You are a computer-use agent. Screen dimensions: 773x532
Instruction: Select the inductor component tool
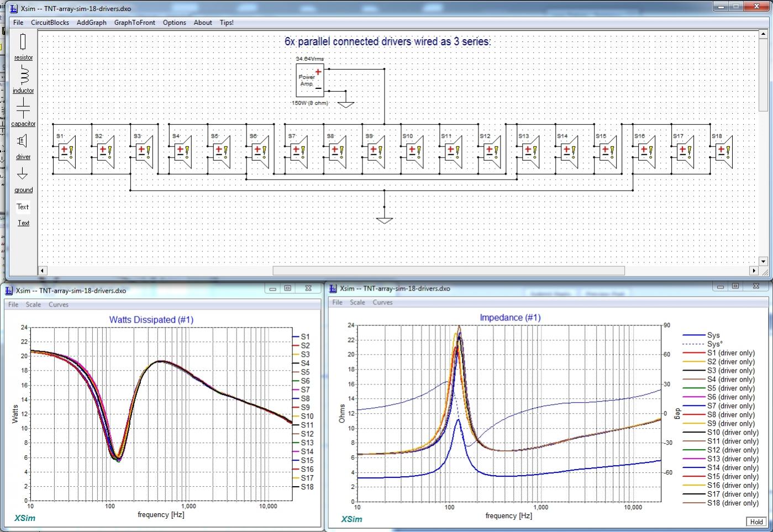coord(23,80)
